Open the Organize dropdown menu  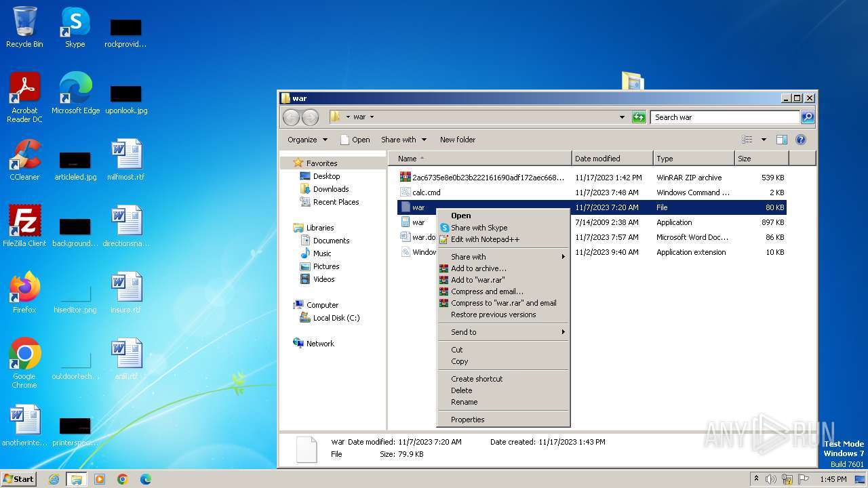(307, 140)
